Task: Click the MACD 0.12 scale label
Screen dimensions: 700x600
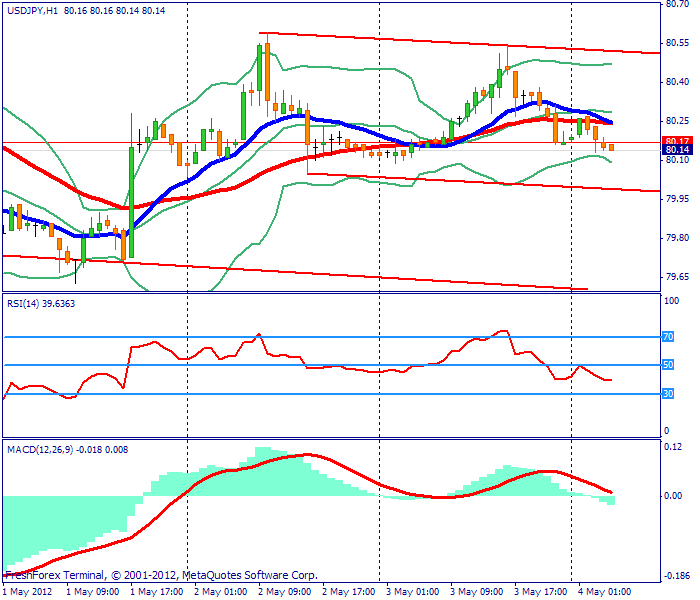Action: click(x=673, y=446)
